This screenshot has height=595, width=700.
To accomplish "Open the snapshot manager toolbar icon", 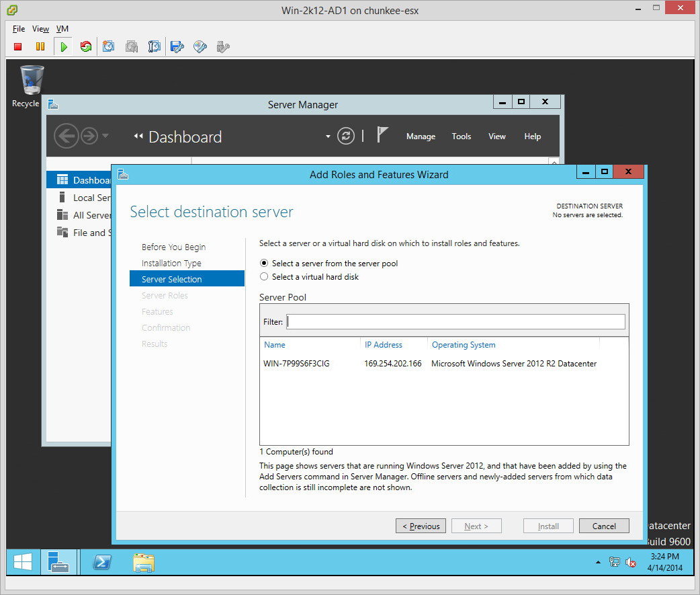I will 155,46.
